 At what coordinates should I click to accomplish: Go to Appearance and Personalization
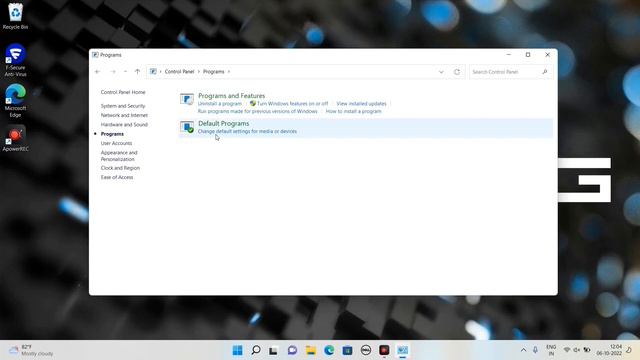[119, 156]
